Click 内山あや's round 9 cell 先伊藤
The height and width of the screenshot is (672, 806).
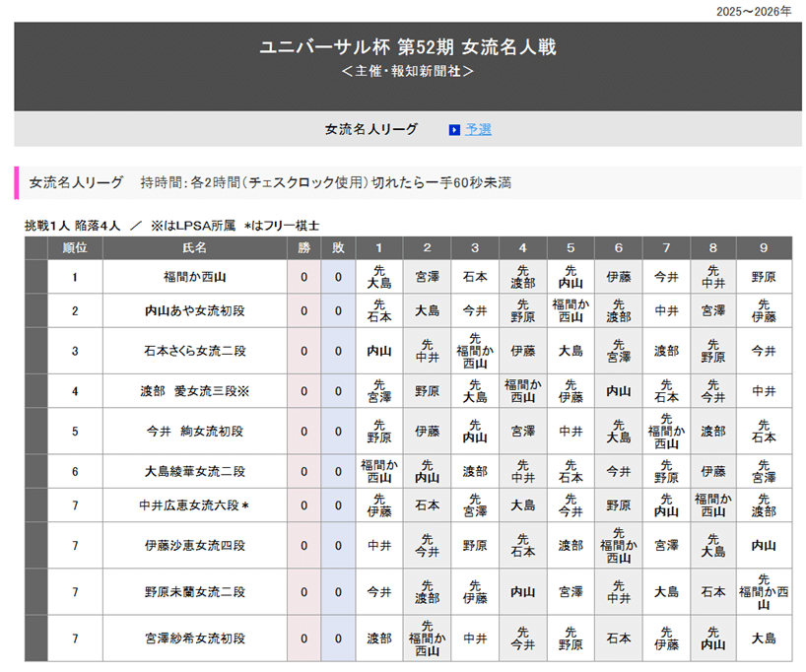(764, 311)
